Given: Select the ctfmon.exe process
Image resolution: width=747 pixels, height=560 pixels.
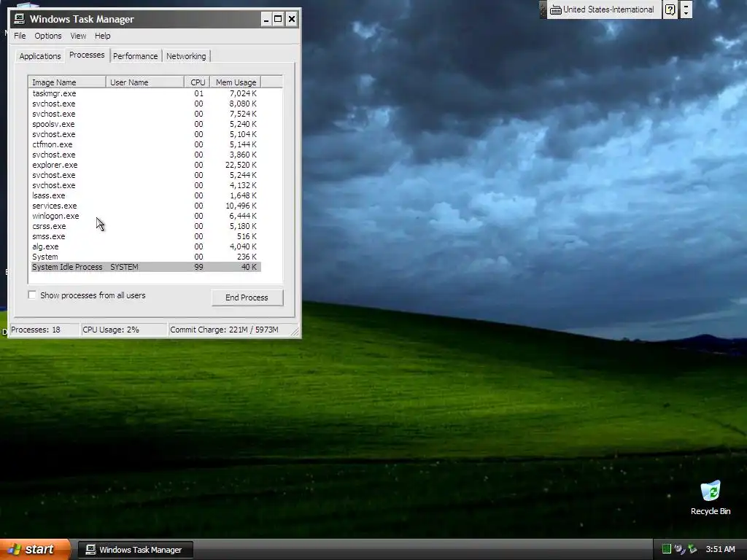Looking at the screenshot, I should click(145, 144).
